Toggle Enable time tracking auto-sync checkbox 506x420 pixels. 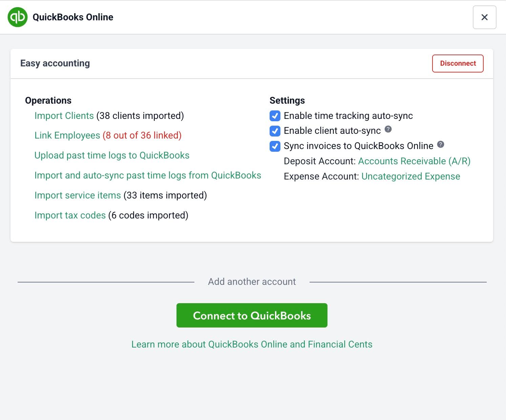[275, 116]
